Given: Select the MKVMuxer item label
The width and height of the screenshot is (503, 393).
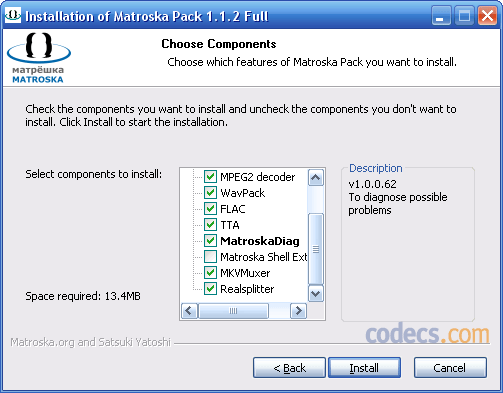Looking at the screenshot, I should point(245,273).
